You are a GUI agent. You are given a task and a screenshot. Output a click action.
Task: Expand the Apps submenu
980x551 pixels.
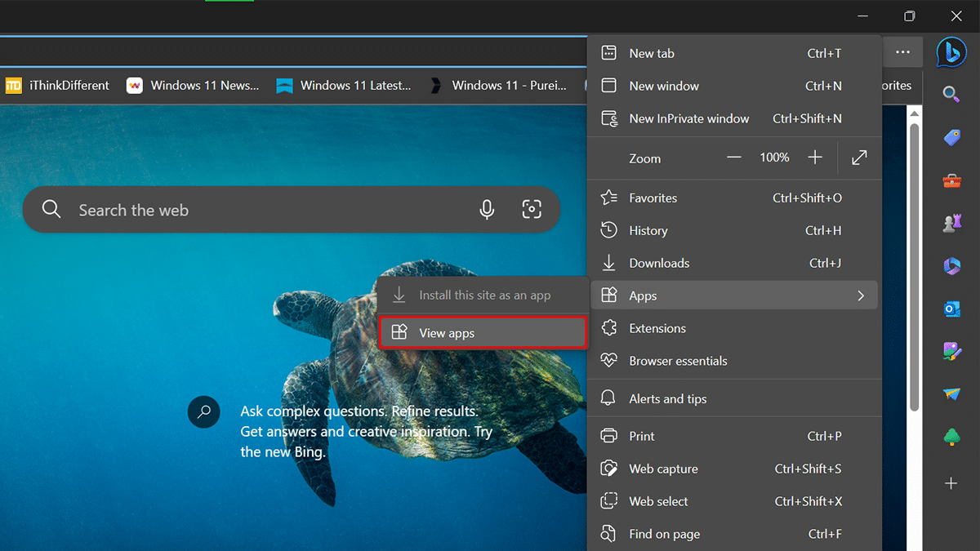pyautogui.click(x=733, y=295)
